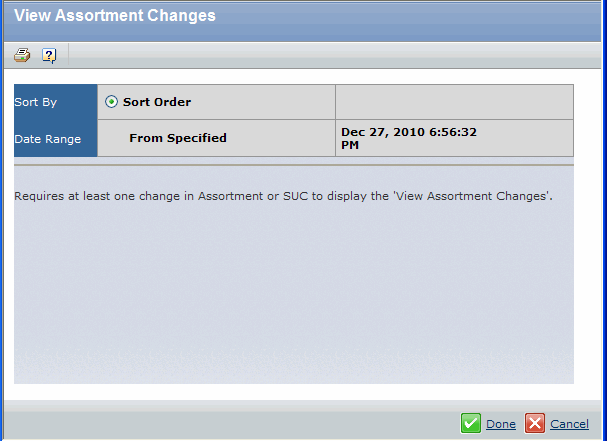The image size is (607, 441).
Task: Click empty toolbar area right of separator
Action: point(335,55)
